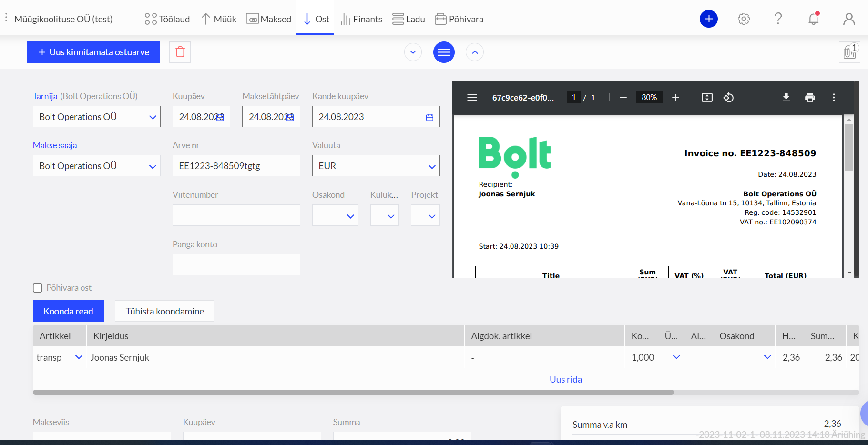Image resolution: width=868 pixels, height=445 pixels.
Task: Click the blue plus quick-add button
Action: 709,19
